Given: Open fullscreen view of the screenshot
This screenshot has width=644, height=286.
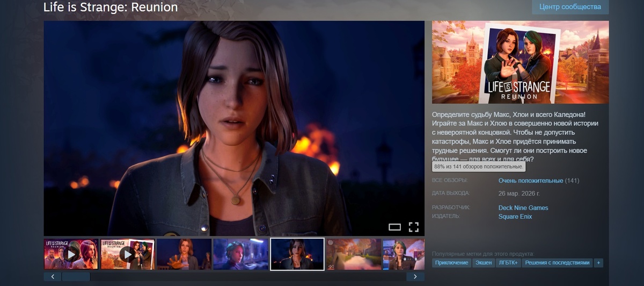Looking at the screenshot, I should [413, 227].
